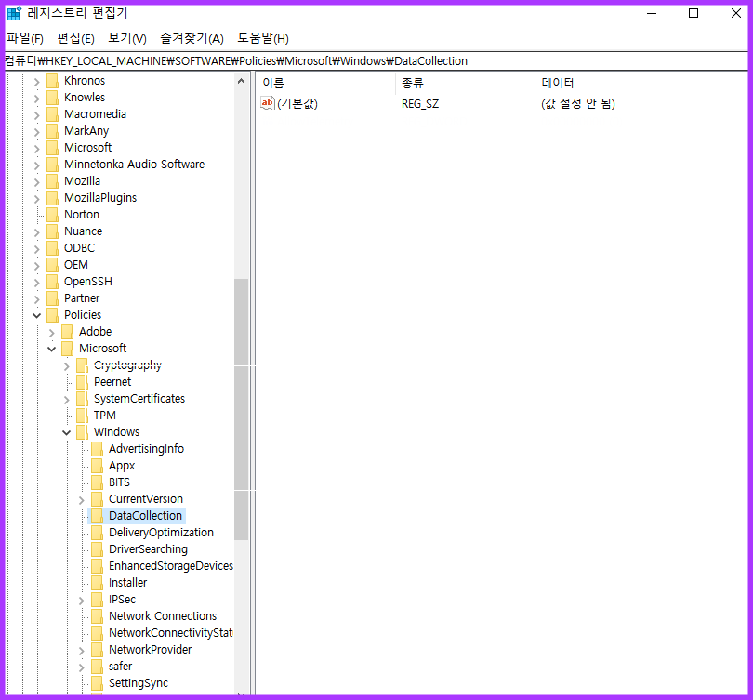Viewport: 753px width, 700px height.
Task: Click the ab string icon of (기본값) value
Action: 268,103
